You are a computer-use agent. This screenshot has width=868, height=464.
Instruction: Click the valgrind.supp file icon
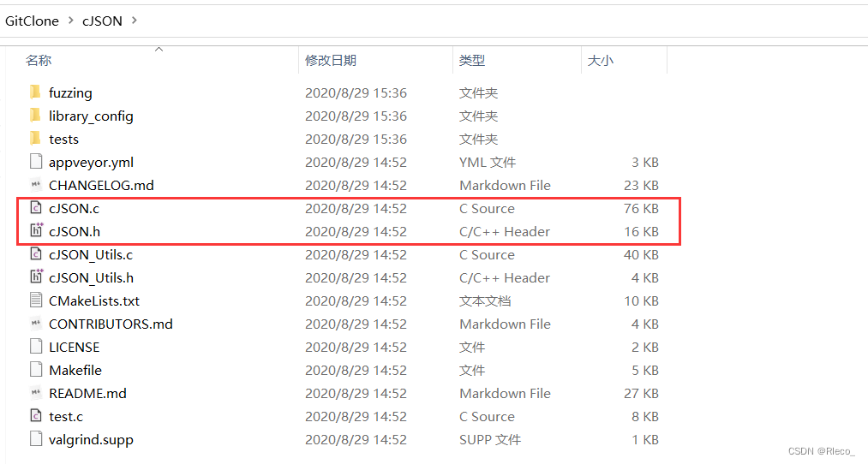pyautogui.click(x=36, y=439)
